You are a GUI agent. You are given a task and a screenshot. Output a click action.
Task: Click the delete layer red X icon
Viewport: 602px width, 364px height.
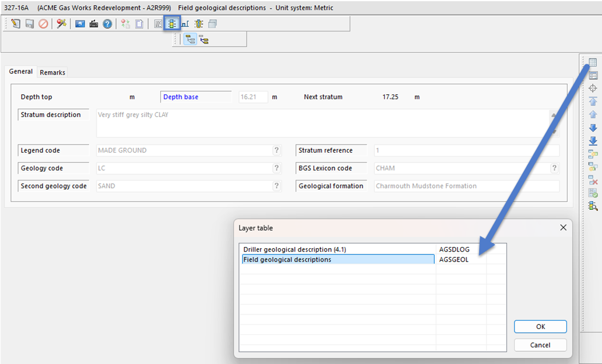(x=593, y=180)
